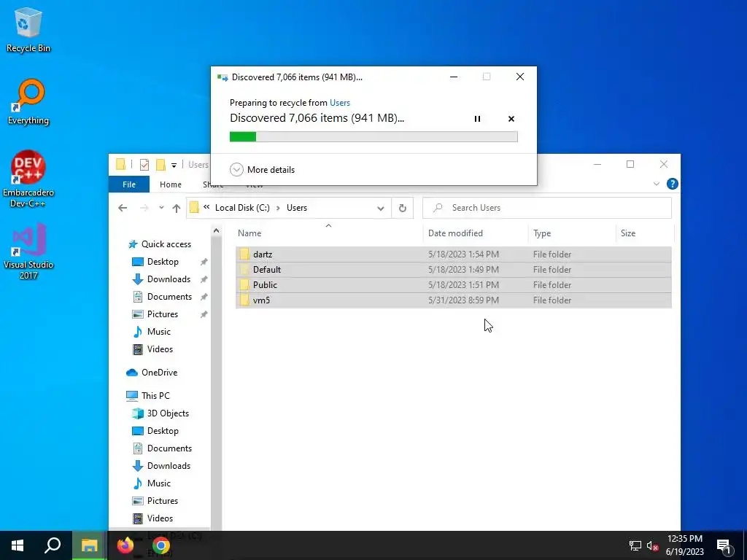Sort by the Name column header
This screenshot has width=747, height=560.
click(x=329, y=233)
